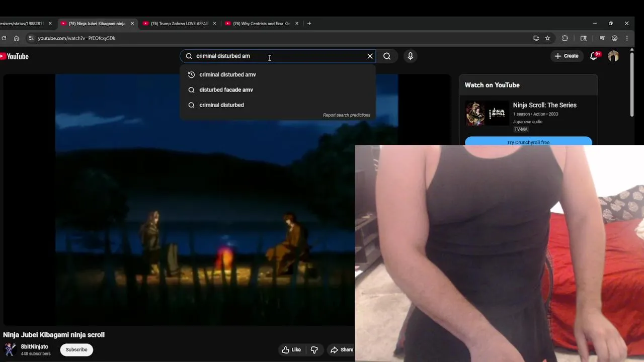This screenshot has width=644, height=362.
Task: Click the 8bitNinjato channel name
Action: click(x=35, y=346)
